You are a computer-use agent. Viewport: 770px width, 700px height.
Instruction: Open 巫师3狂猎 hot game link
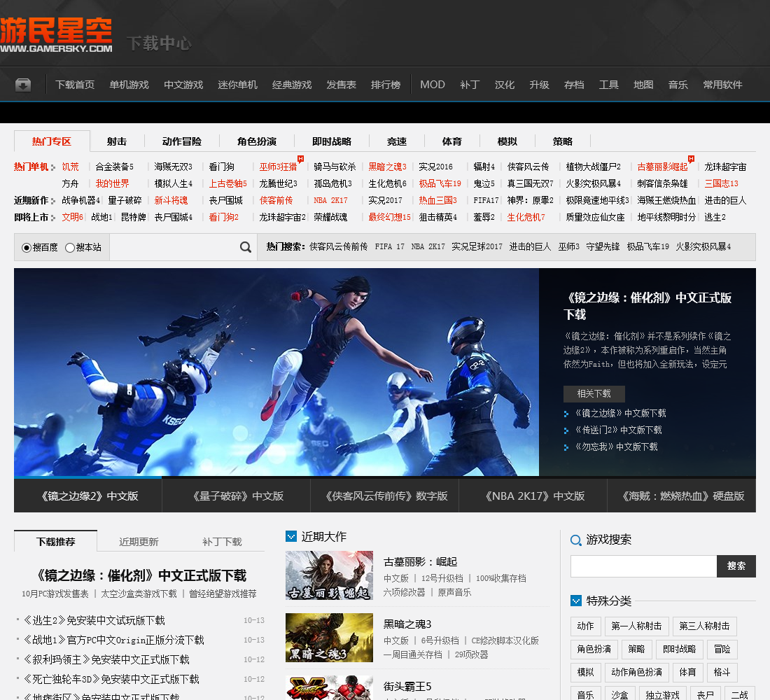pyautogui.click(x=278, y=167)
